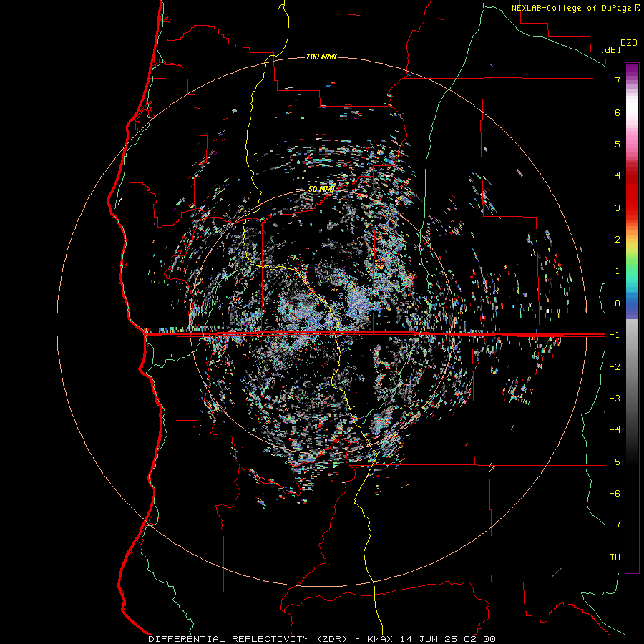644x644 pixels.
Task: Click the -3 dB mark on the color scale
Action: coord(615,399)
